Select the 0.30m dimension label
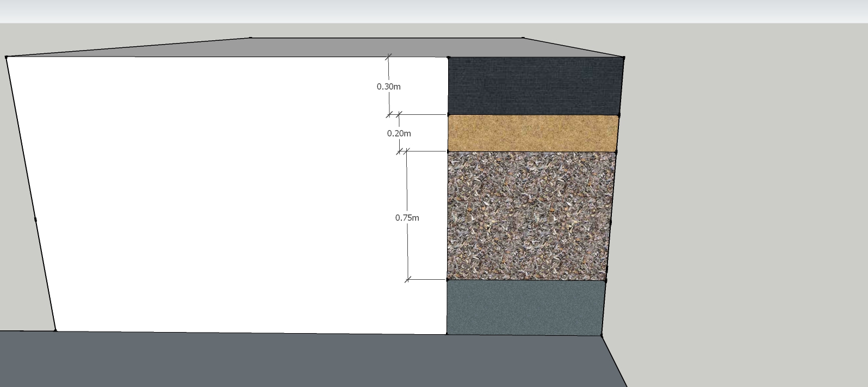868x387 pixels. (388, 87)
